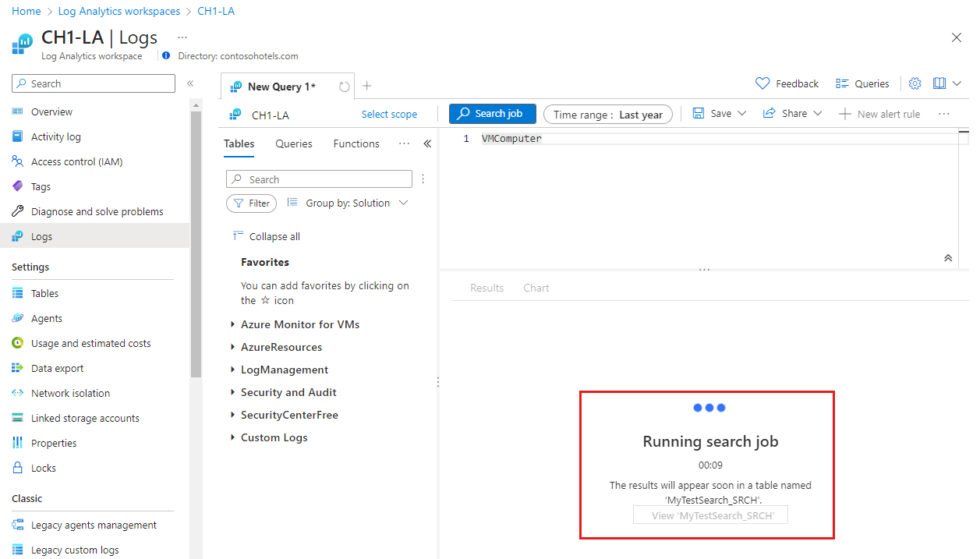
Task: Click the left navigation vertical scrollbar
Action: pyautogui.click(x=196, y=244)
